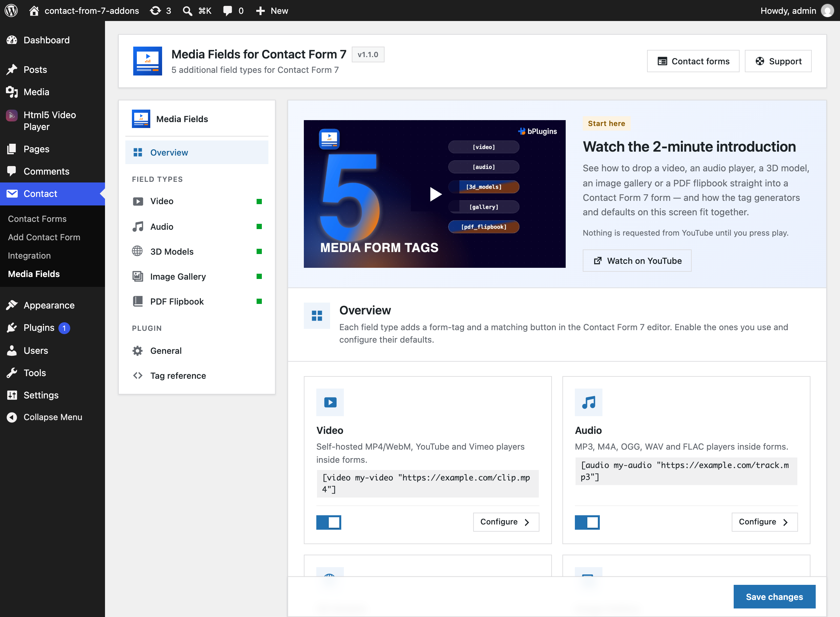Image resolution: width=840 pixels, height=617 pixels.
Task: Open the WordPress logo menu
Action: coord(11,11)
